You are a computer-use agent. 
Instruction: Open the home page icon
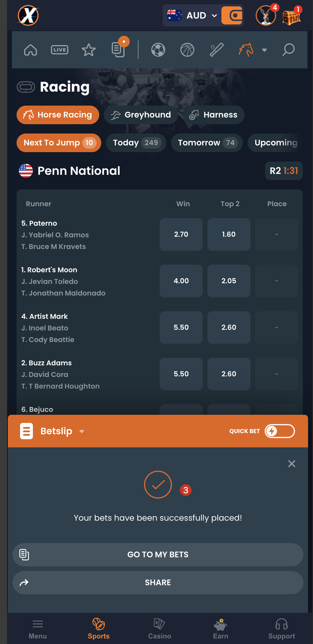click(31, 49)
